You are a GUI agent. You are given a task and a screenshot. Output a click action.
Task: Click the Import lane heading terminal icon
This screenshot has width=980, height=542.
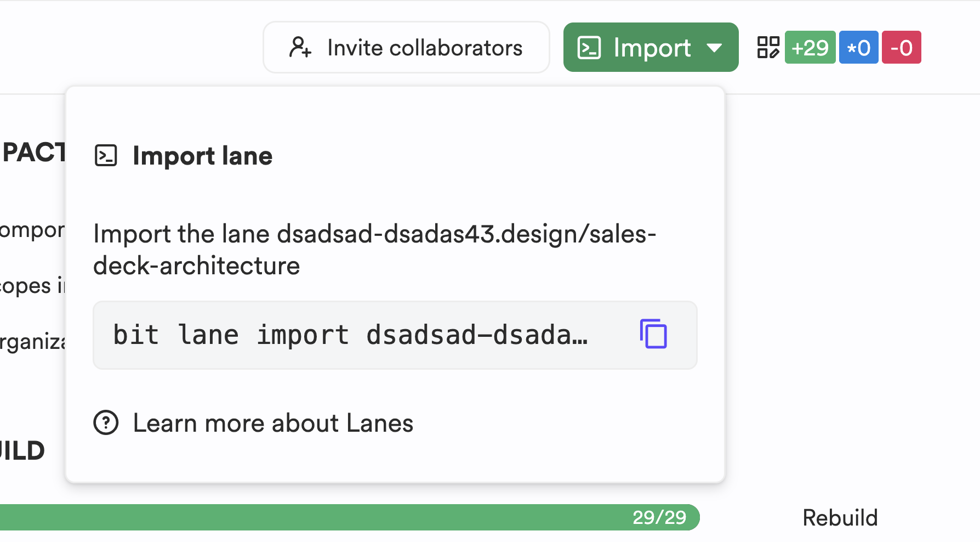click(106, 155)
